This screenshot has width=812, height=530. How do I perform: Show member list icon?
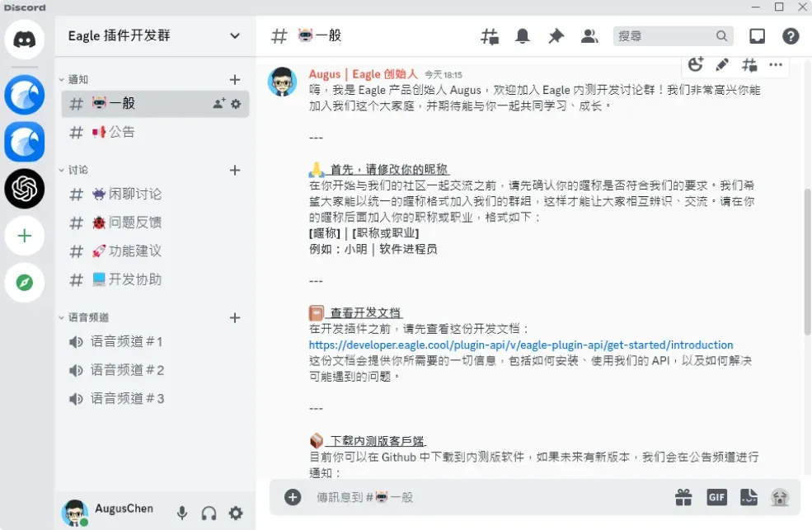click(x=589, y=36)
